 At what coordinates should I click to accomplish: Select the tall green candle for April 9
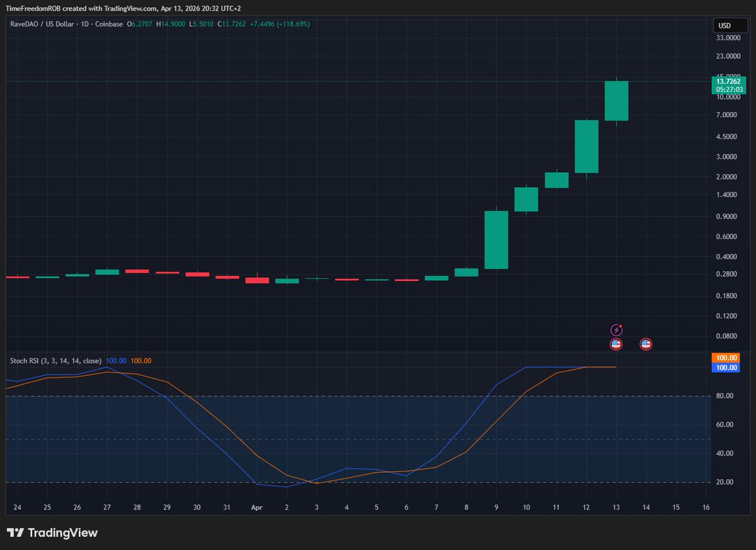496,239
